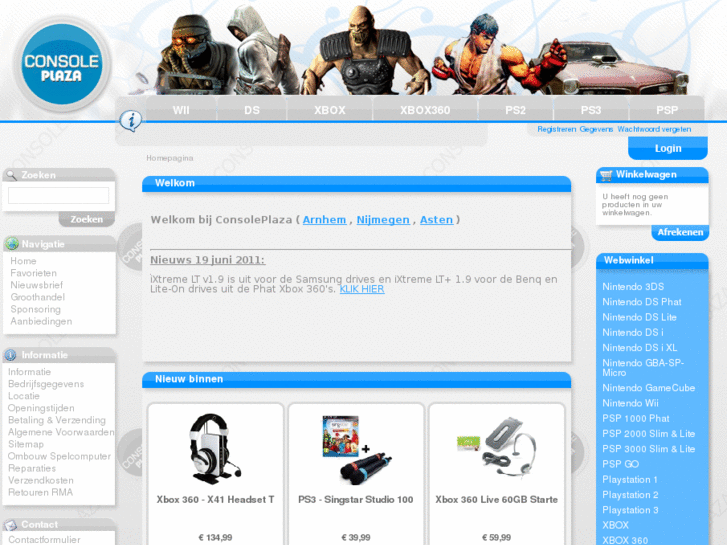Open PSP 1000 Phat category
Screen dimensions: 727x545
[x=636, y=418]
